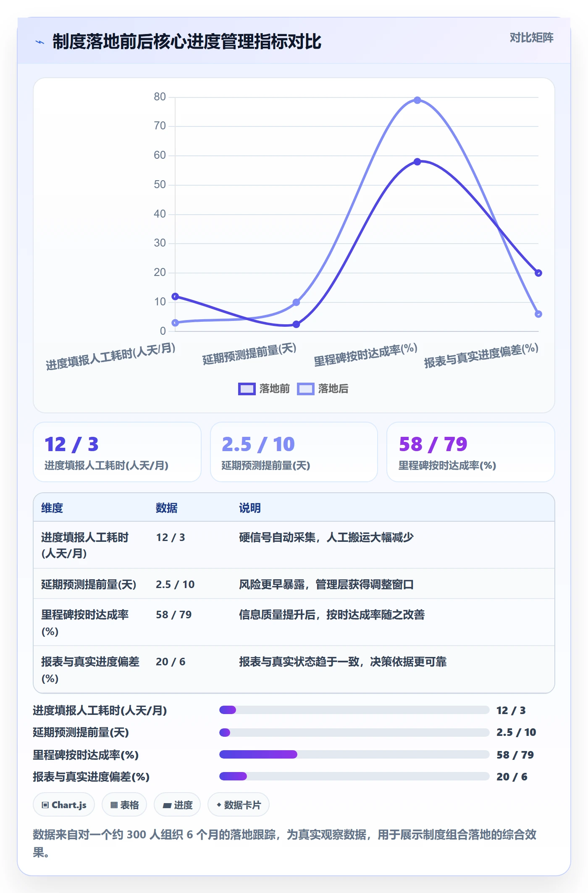Image resolution: width=588 pixels, height=893 pixels.
Task: Click the 落地后 data point at 3
Action: tap(175, 323)
